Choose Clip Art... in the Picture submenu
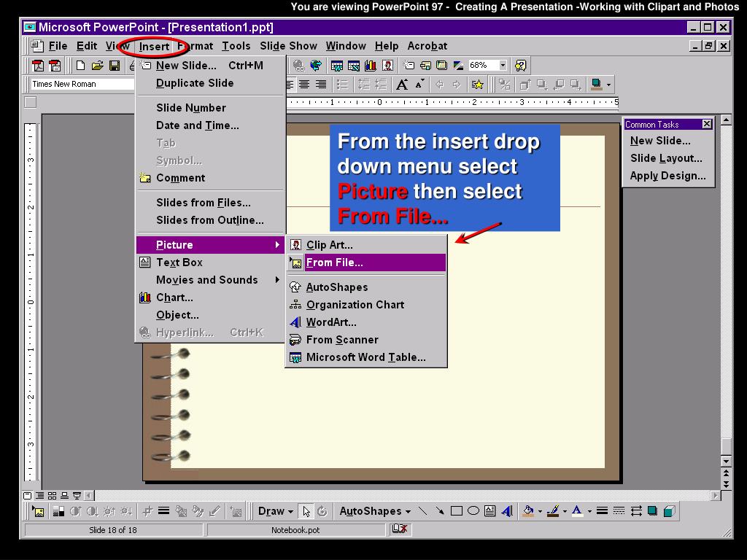 366,245
